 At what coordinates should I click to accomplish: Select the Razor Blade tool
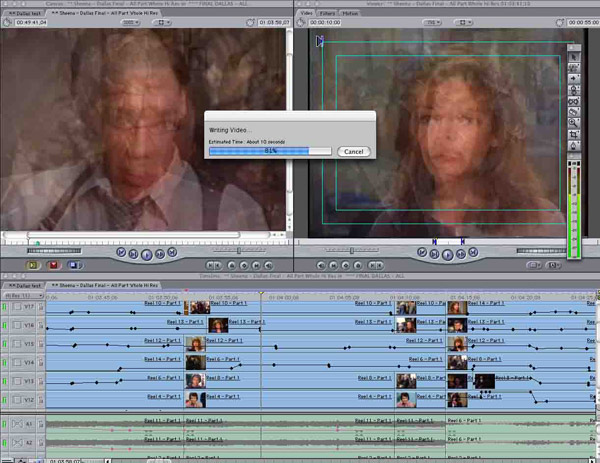tap(573, 112)
